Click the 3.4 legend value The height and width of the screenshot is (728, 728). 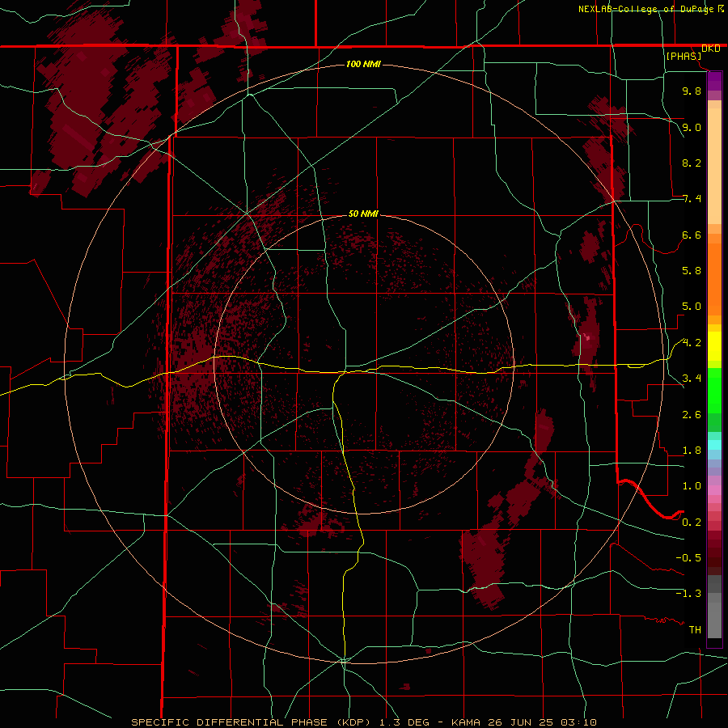[x=692, y=379]
